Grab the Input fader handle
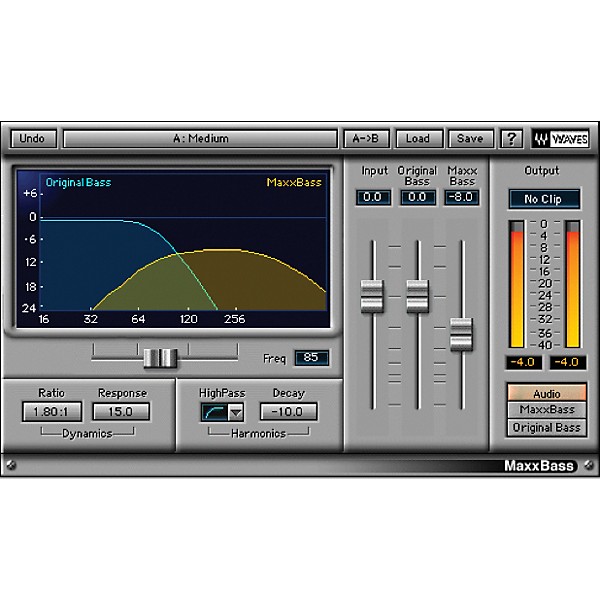The height and width of the screenshot is (600, 600). coord(372,296)
